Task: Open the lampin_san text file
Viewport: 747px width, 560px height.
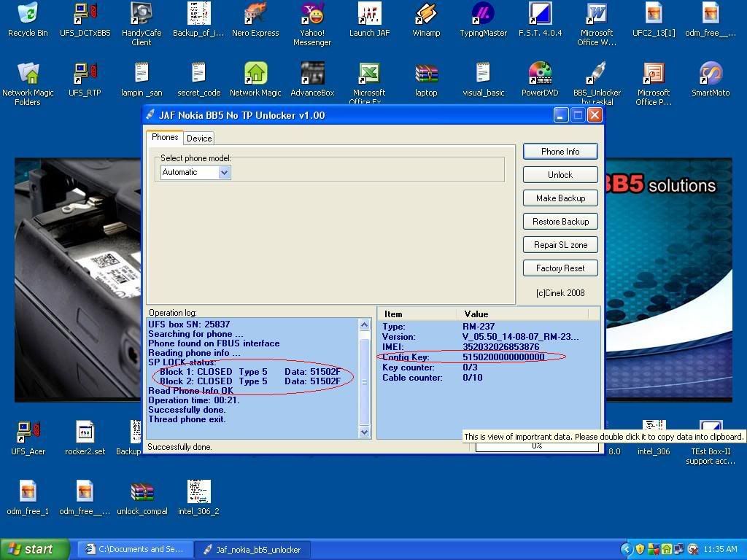Action: click(x=142, y=80)
